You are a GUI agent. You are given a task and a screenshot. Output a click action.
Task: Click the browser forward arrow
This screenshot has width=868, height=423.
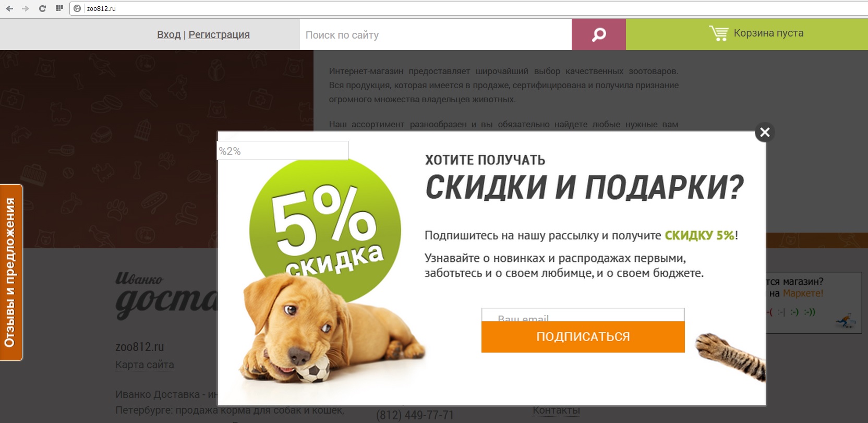pos(25,8)
